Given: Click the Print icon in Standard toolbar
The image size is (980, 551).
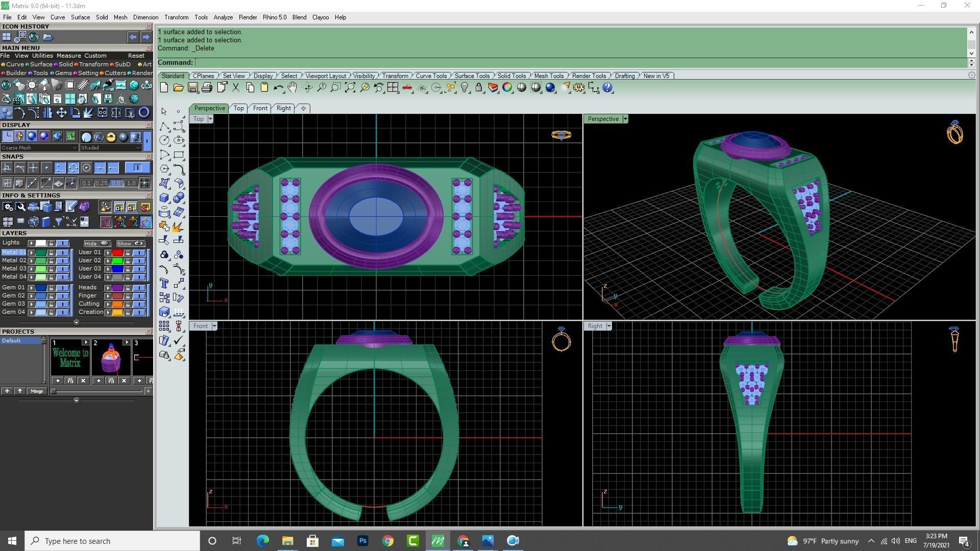Looking at the screenshot, I should (x=207, y=88).
